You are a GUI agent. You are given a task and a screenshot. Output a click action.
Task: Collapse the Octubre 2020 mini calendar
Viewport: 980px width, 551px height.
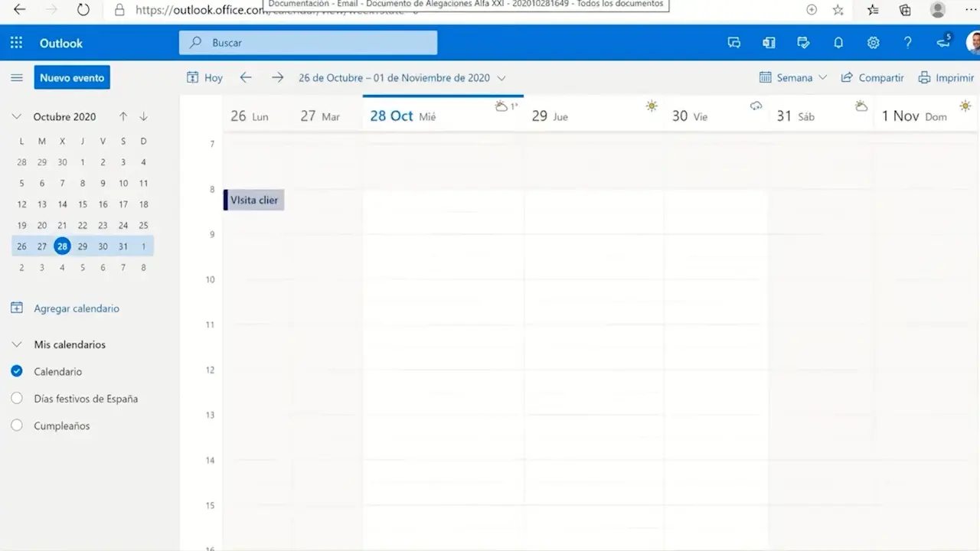(x=17, y=116)
